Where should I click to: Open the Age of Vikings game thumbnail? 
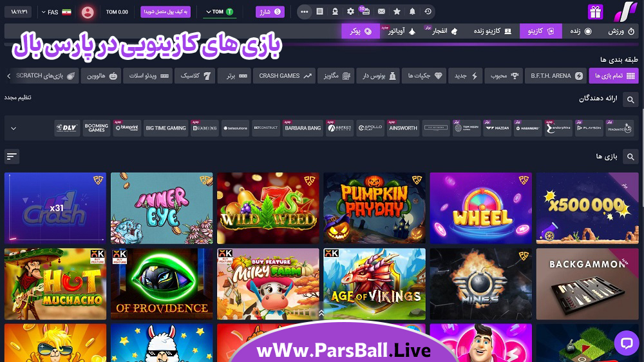[x=375, y=284]
